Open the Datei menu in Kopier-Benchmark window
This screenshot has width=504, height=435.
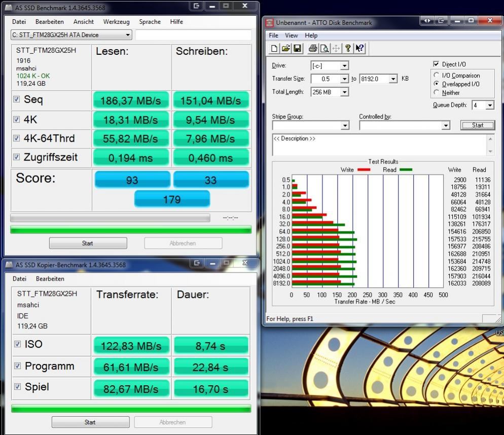click(19, 279)
